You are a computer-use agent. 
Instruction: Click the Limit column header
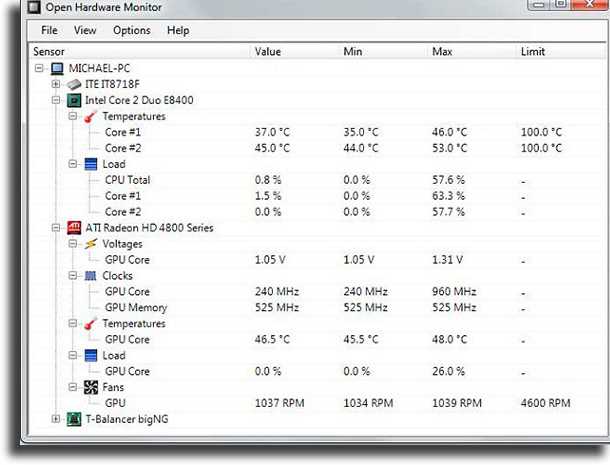[560, 51]
